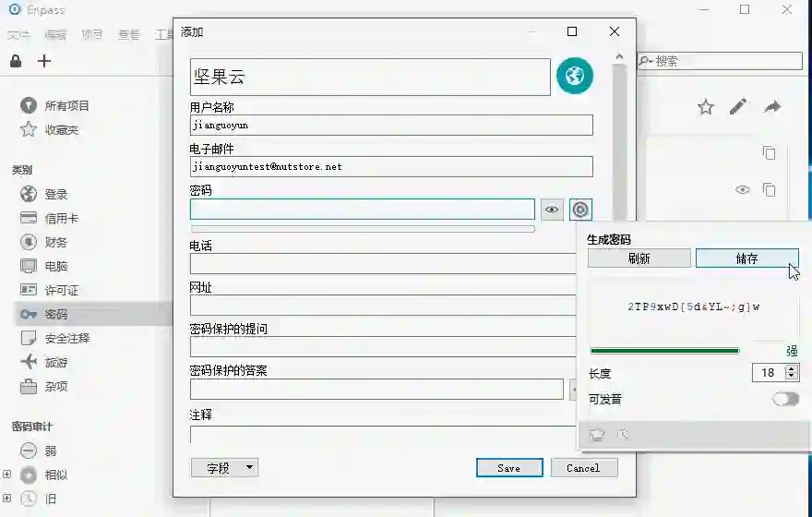Open the 查看 menu
Viewport: 812px width, 517px height.
(128, 35)
